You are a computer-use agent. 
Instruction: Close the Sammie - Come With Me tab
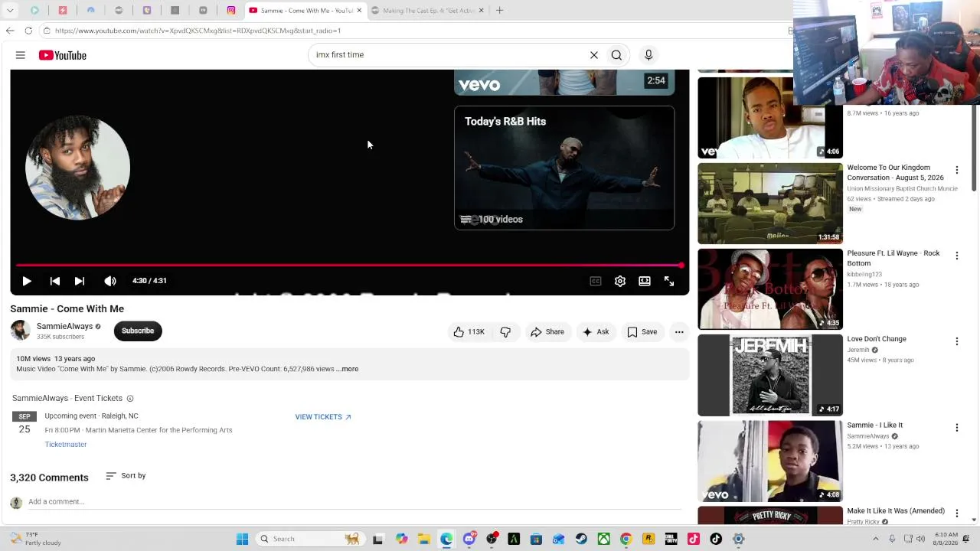click(x=358, y=11)
